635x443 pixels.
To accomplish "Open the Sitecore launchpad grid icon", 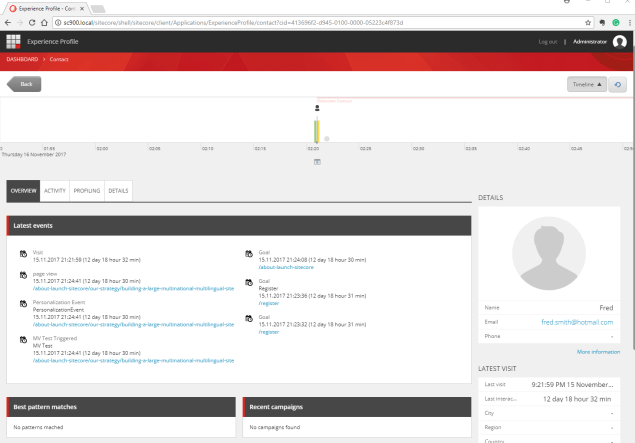I will coord(13,41).
